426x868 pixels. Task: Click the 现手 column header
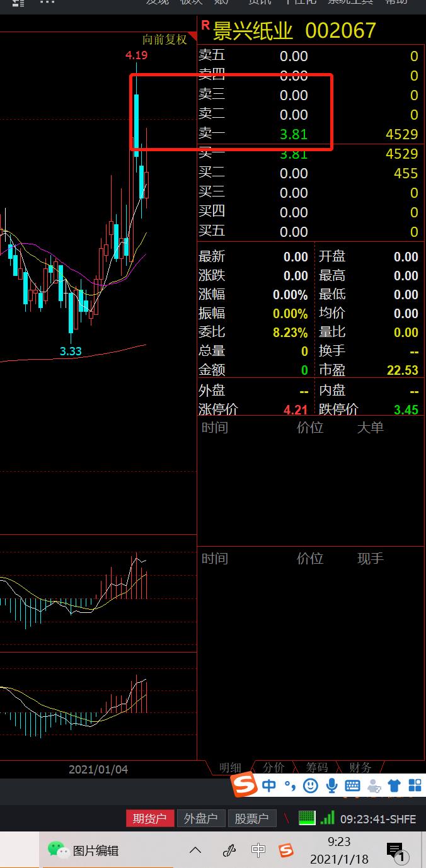371,559
